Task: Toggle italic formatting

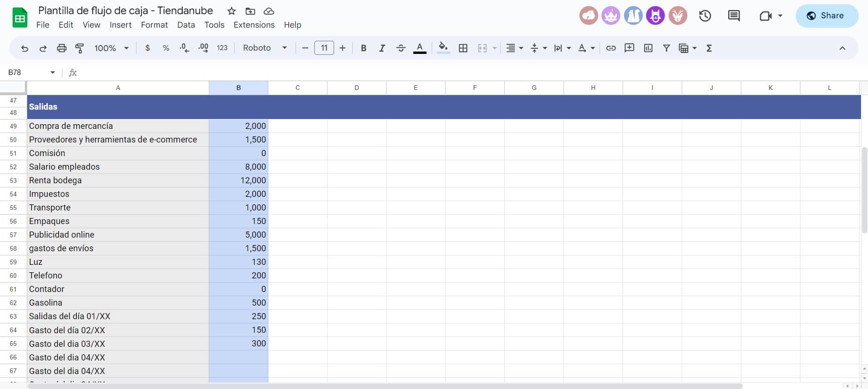Action: coord(382,48)
